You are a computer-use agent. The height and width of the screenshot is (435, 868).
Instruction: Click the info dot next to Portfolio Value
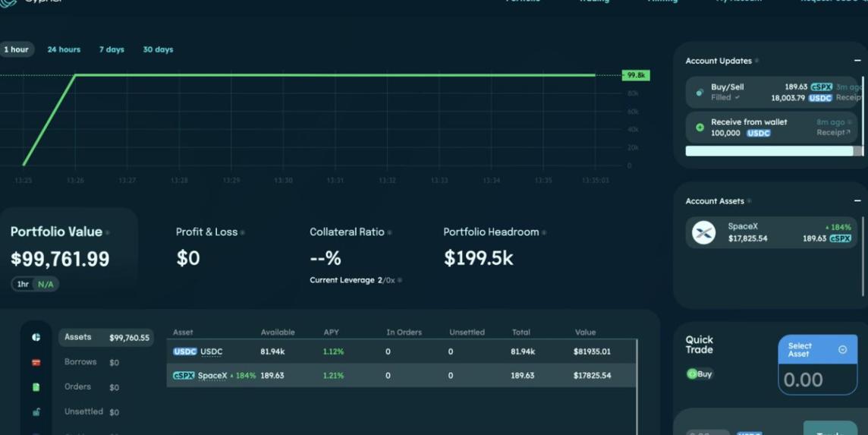click(108, 233)
